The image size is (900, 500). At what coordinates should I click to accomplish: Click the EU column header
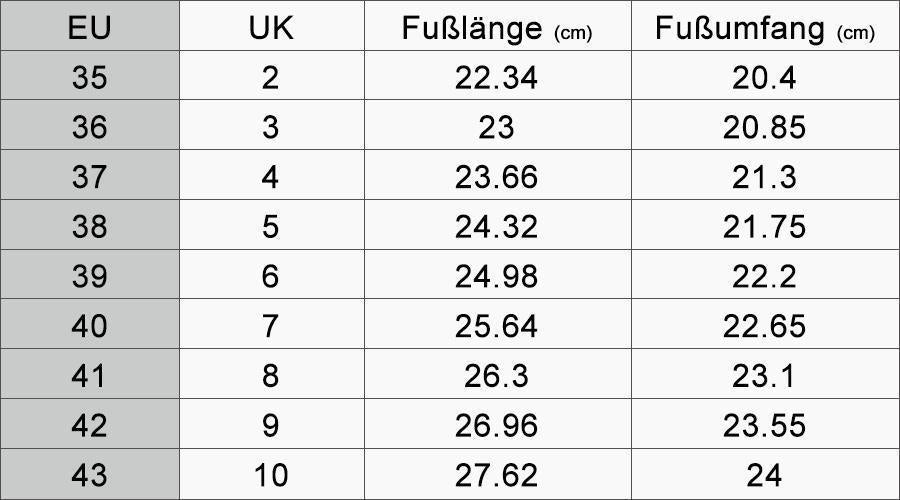(x=89, y=28)
